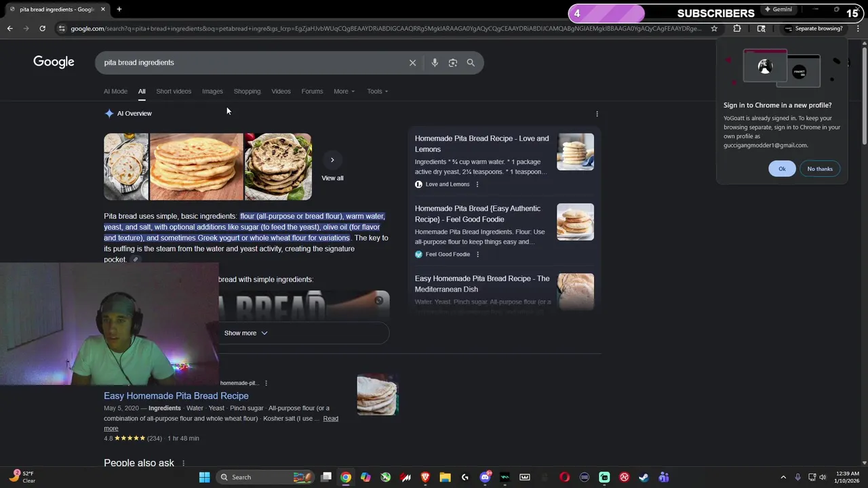Open AI Overview three-dot options
The height and width of the screenshot is (488, 868).
pos(597,114)
